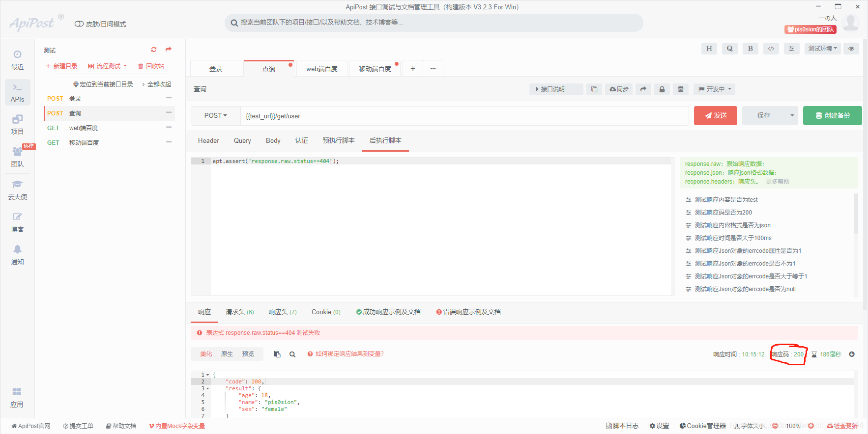The width and height of the screenshot is (868, 434).
Task: Open the 流程测试 dropdown
Action: click(107, 66)
